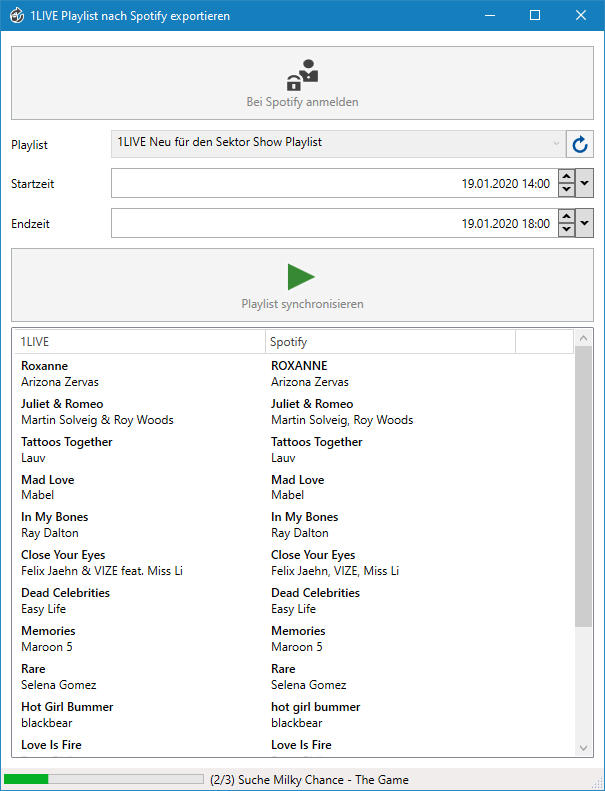Select Juliet & Romeo in the 1LIVE column
The height and width of the screenshot is (791, 605).
[62, 404]
